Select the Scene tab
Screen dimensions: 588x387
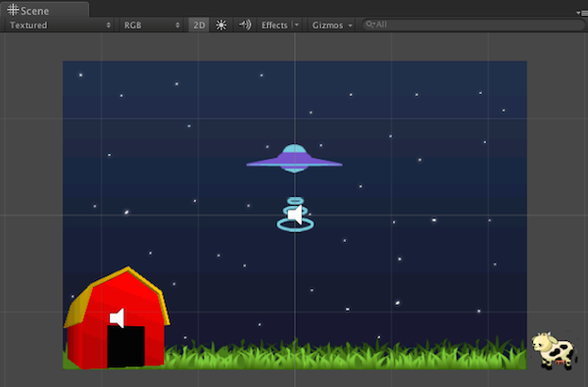44,10
